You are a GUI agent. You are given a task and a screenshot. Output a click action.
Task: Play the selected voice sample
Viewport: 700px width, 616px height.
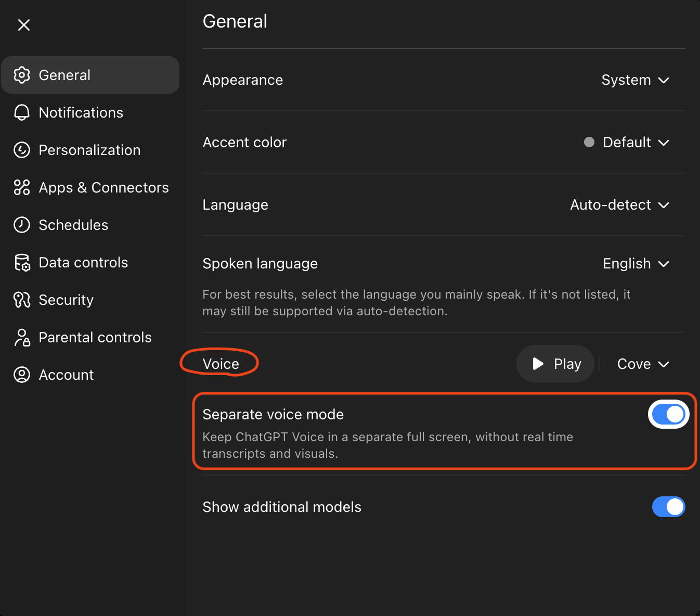tap(555, 364)
